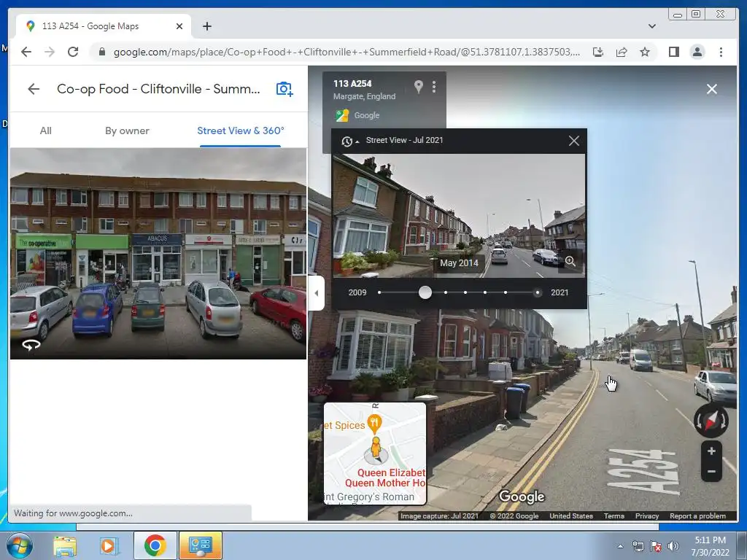Viewport: 747px width, 560px height.
Task: Zoom out Street View with minus
Action: click(711, 472)
